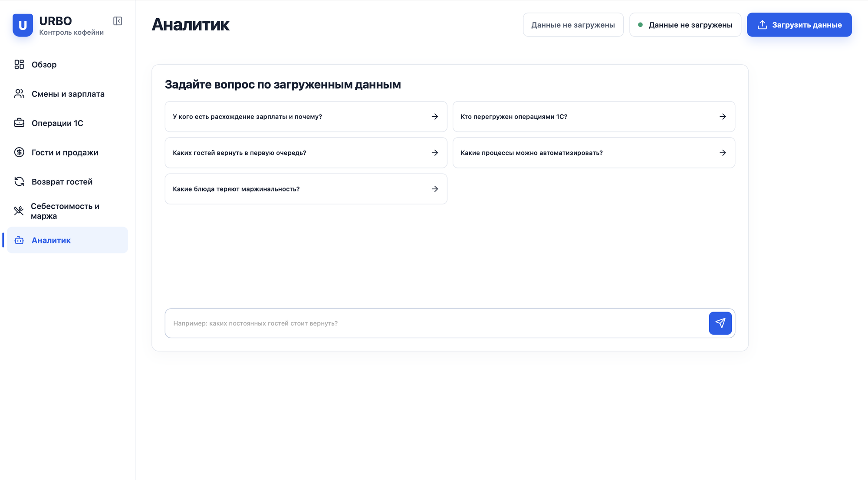Click status badge with green dot
868x480 pixels.
685,25
